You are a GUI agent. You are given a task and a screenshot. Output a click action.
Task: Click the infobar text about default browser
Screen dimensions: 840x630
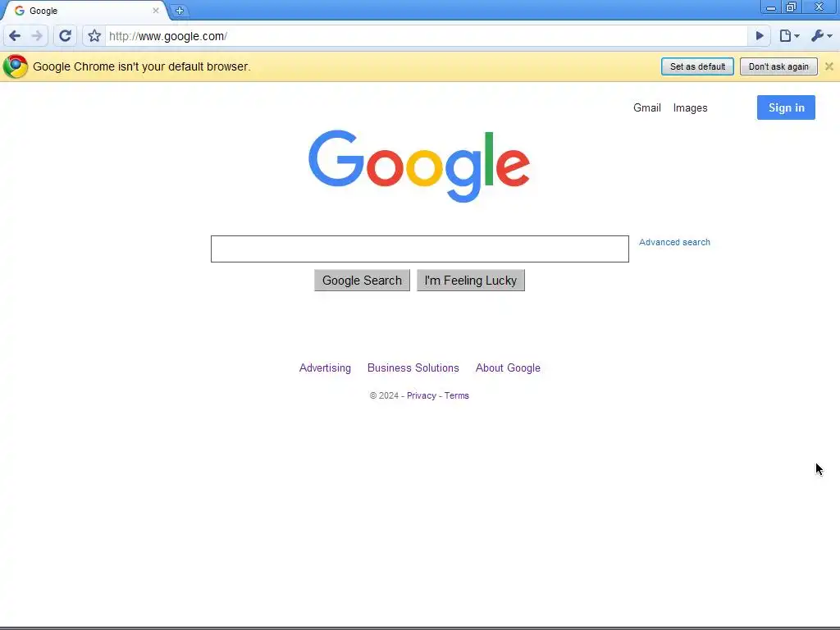pos(141,66)
